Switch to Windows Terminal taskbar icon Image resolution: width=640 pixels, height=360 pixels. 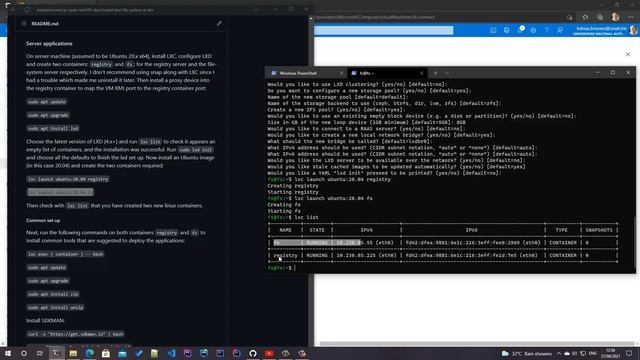pyautogui.click(x=56, y=353)
